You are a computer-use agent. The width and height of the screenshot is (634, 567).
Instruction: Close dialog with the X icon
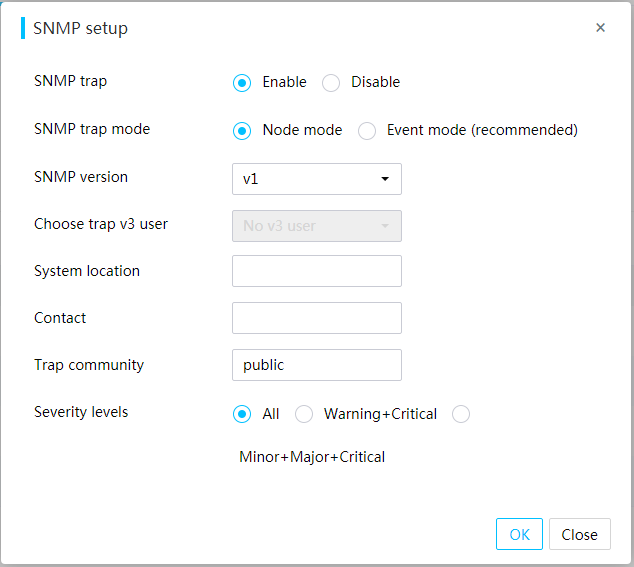point(600,28)
